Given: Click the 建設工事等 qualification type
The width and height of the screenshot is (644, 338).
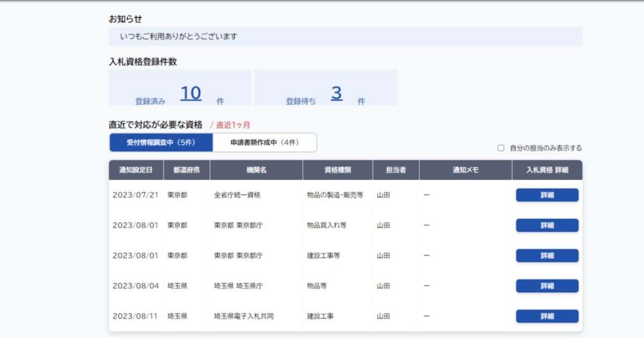Looking at the screenshot, I should (x=323, y=256).
